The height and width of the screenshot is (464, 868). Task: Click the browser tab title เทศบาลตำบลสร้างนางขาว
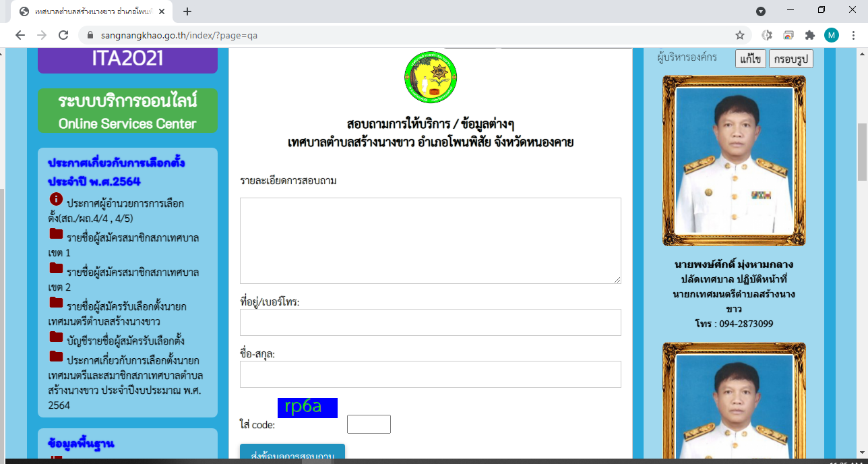point(92,11)
